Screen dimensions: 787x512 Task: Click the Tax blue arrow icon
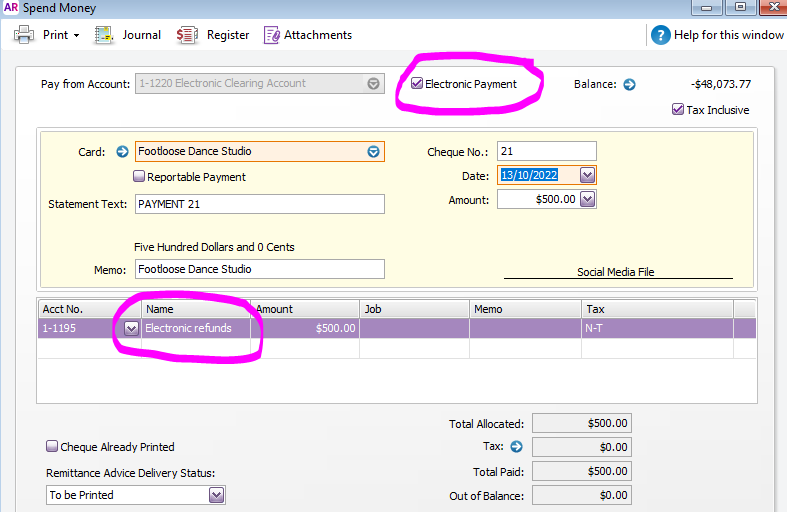[x=517, y=447]
